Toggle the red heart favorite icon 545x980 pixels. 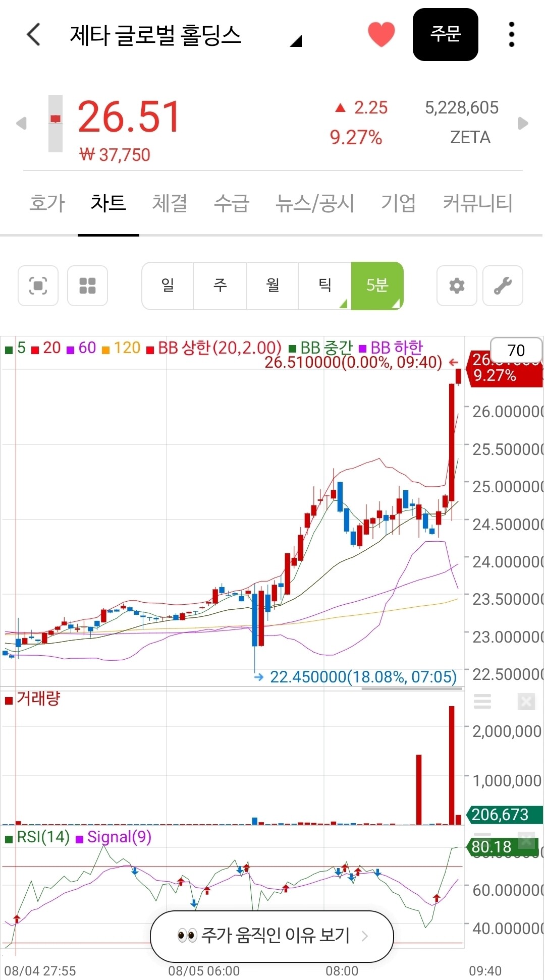coord(381,35)
